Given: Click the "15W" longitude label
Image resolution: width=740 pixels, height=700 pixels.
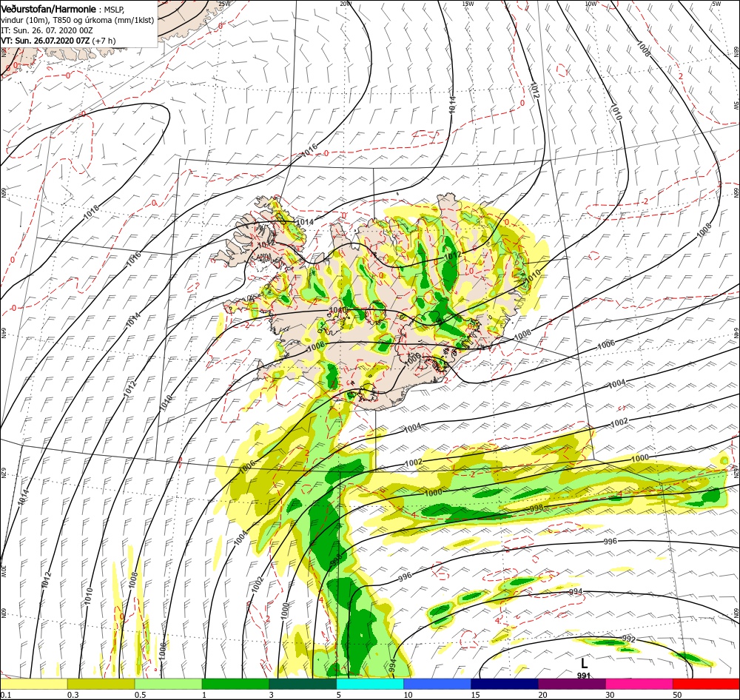Looking at the screenshot, I should point(468,4).
